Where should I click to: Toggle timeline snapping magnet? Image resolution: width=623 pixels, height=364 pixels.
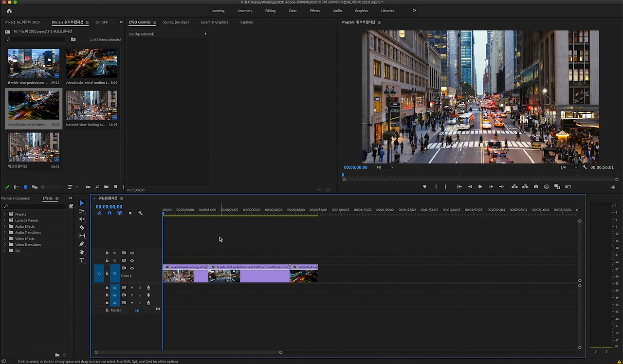click(x=110, y=213)
